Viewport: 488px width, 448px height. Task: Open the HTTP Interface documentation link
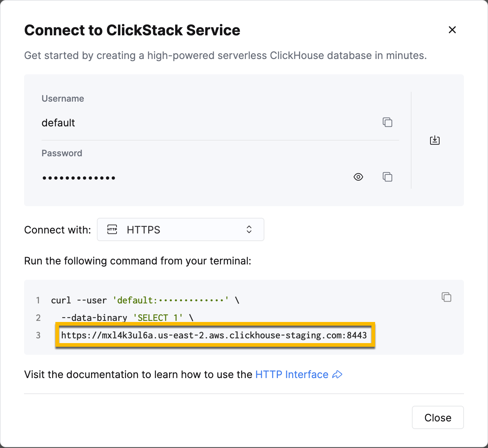[x=291, y=374]
